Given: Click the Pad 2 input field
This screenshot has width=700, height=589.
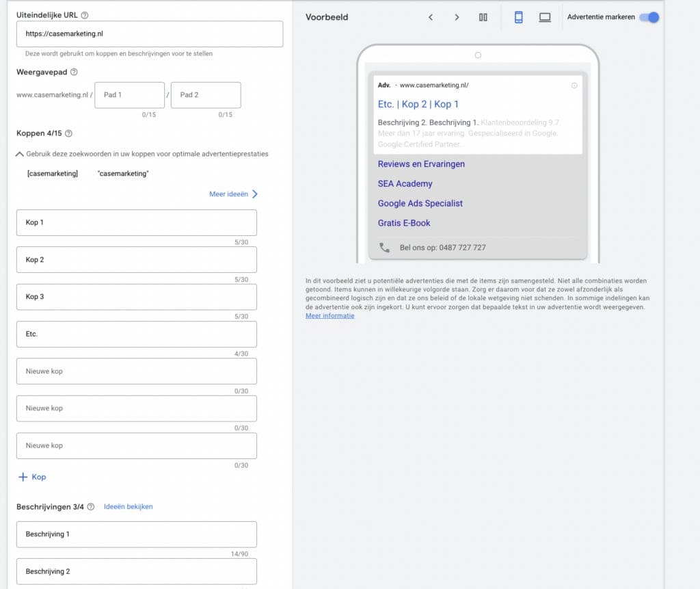Looking at the screenshot, I should (206, 94).
